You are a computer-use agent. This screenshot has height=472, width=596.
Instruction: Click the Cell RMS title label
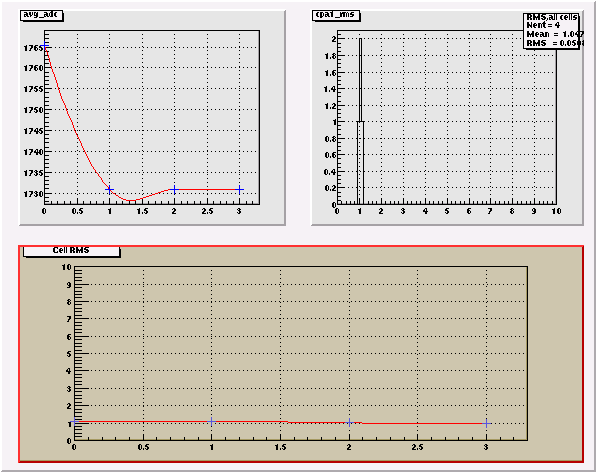(x=71, y=250)
